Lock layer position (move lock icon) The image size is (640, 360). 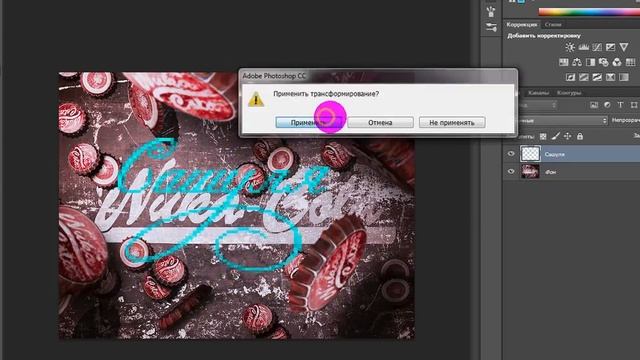pos(568,136)
